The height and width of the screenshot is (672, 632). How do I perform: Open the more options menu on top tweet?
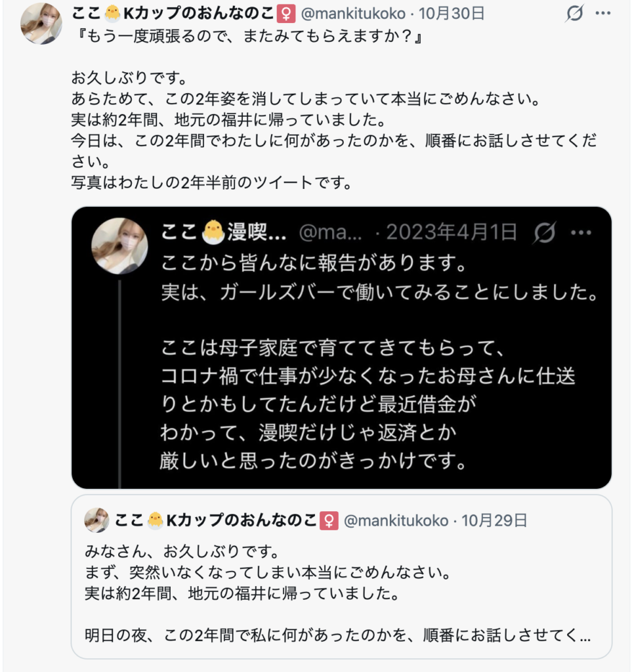(602, 13)
